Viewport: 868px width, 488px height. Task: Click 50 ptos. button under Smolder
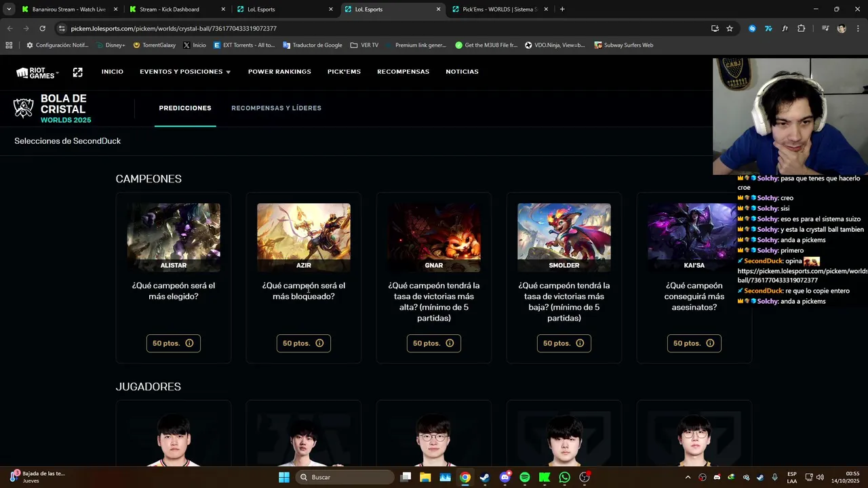pyautogui.click(x=564, y=343)
